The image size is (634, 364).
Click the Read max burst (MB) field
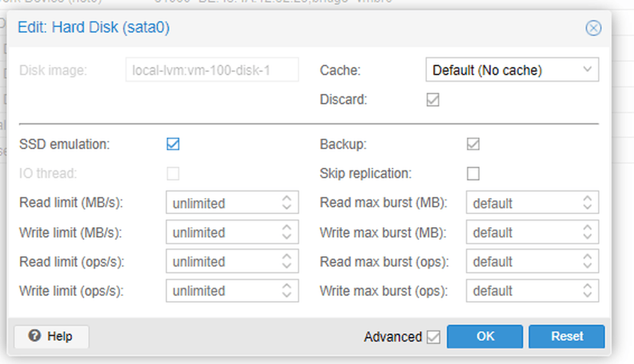coord(522,203)
